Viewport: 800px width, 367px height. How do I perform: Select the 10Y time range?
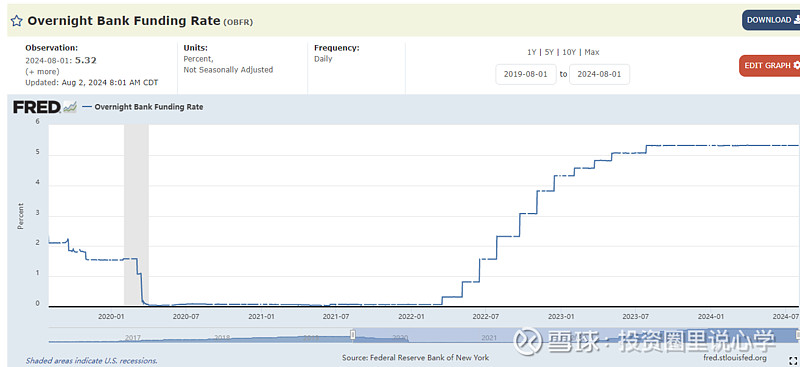click(x=568, y=52)
